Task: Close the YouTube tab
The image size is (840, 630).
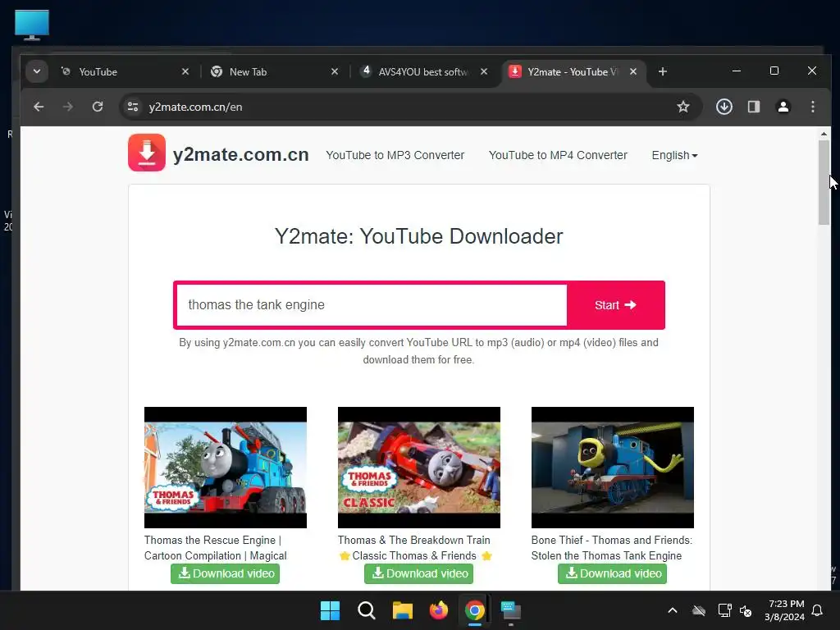Action: [x=185, y=71]
